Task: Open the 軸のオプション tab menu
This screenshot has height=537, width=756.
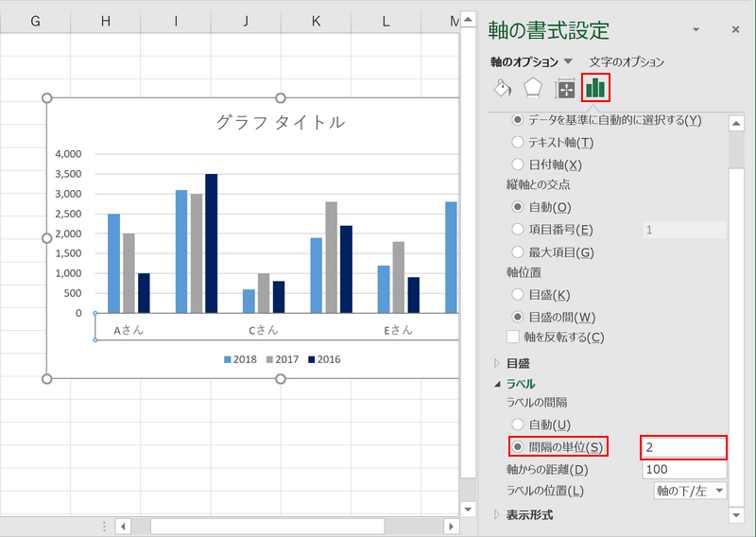Action: coord(531,61)
